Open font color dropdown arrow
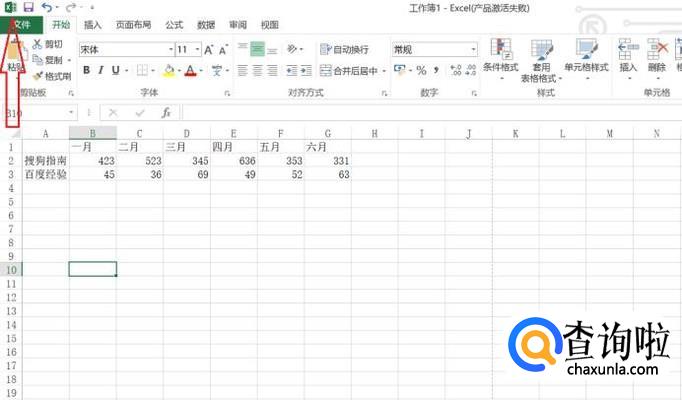Image resolution: width=682 pixels, height=400 pixels. [x=201, y=70]
